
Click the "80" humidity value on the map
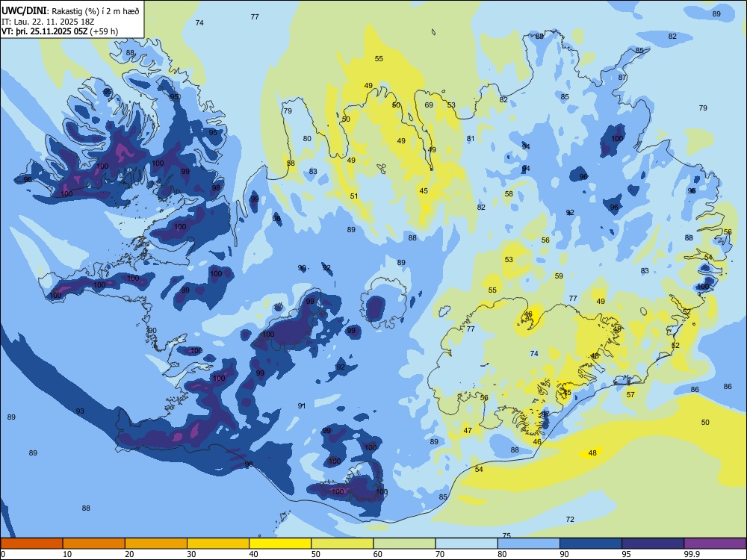point(307,139)
